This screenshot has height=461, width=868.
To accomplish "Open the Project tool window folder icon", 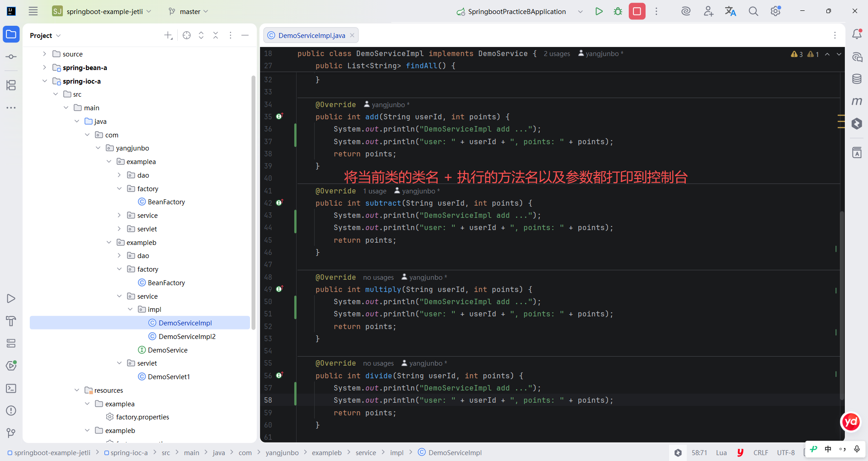I will (11, 34).
